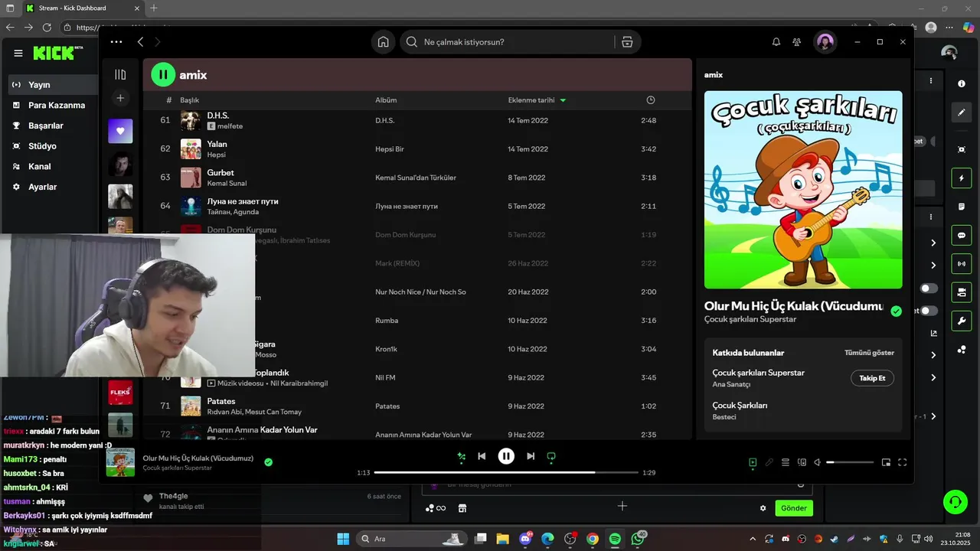Seek on the song progress bar
980x551 pixels.
506,473
